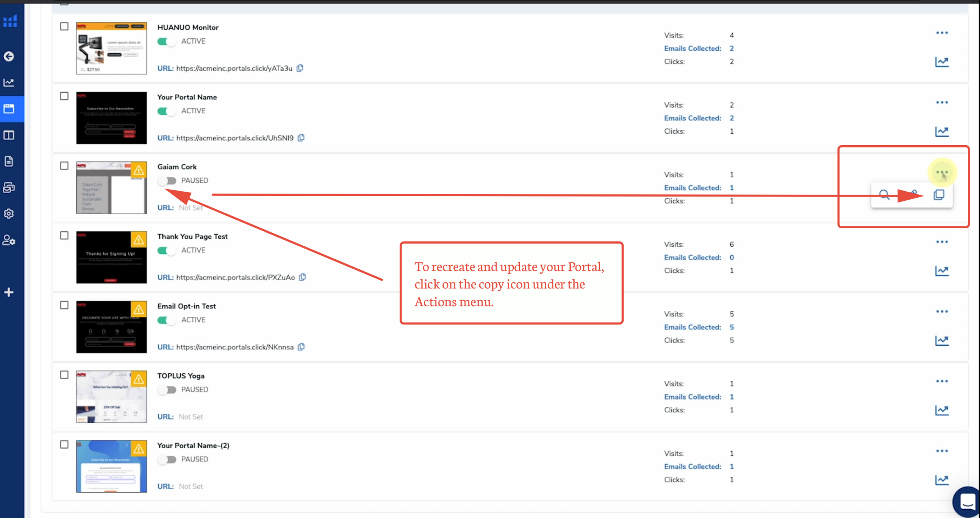Expand three-dot menu for Email Opt-in Test
The image size is (980, 518).
click(942, 311)
